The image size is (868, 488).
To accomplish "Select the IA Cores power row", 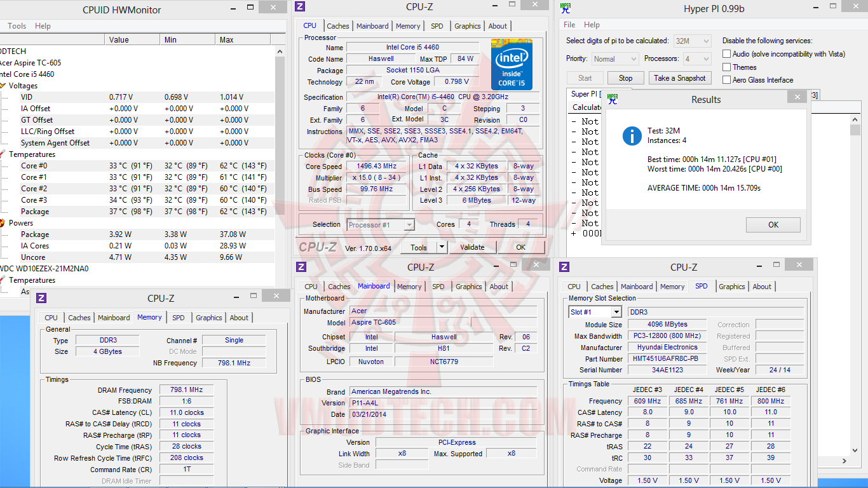I will [137, 246].
